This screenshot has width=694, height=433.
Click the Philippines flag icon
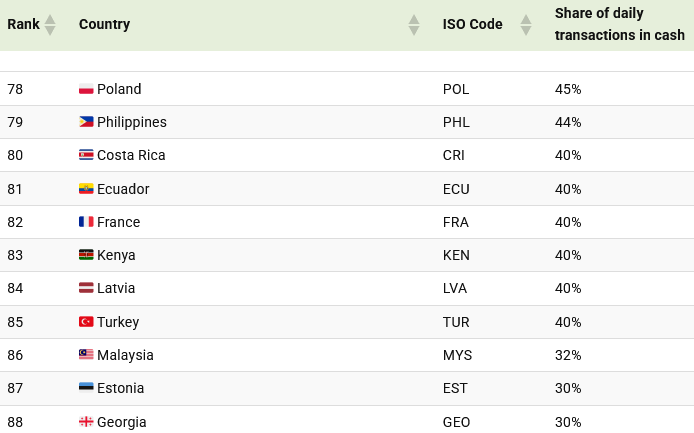pyautogui.click(x=86, y=122)
